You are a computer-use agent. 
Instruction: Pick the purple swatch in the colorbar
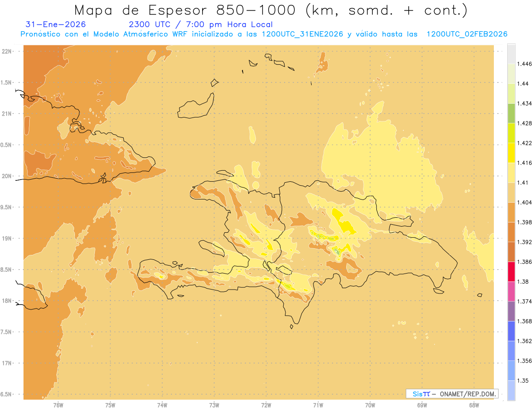pyautogui.click(x=511, y=311)
